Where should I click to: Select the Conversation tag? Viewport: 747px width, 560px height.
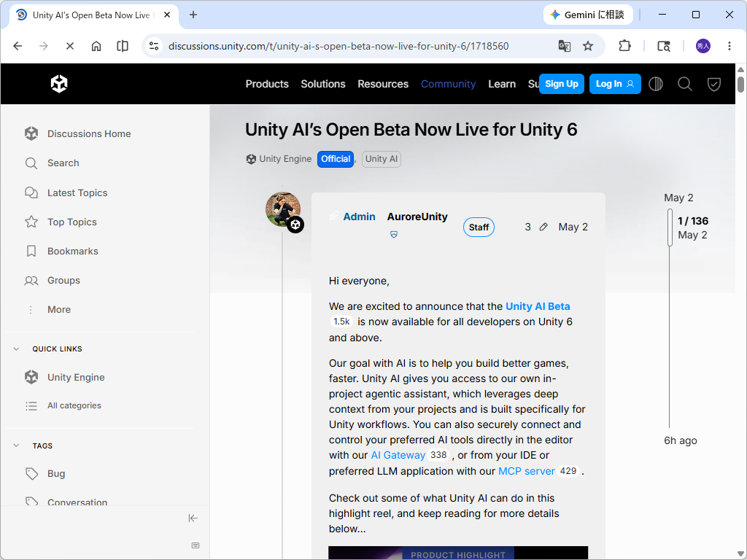(77, 502)
